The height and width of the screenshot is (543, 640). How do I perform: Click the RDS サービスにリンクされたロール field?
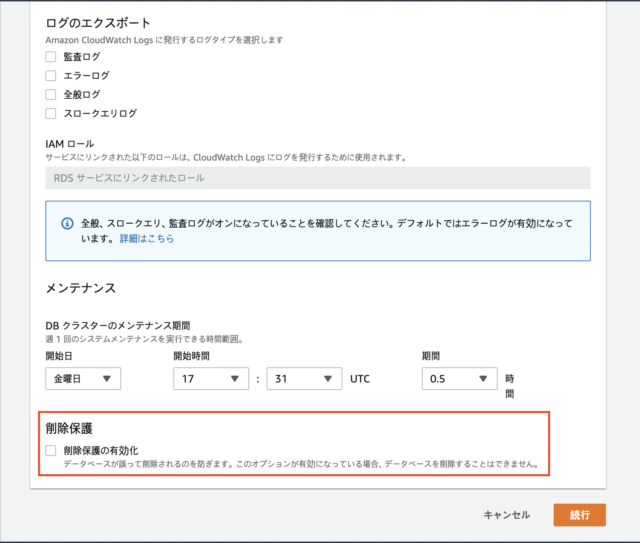tap(318, 178)
